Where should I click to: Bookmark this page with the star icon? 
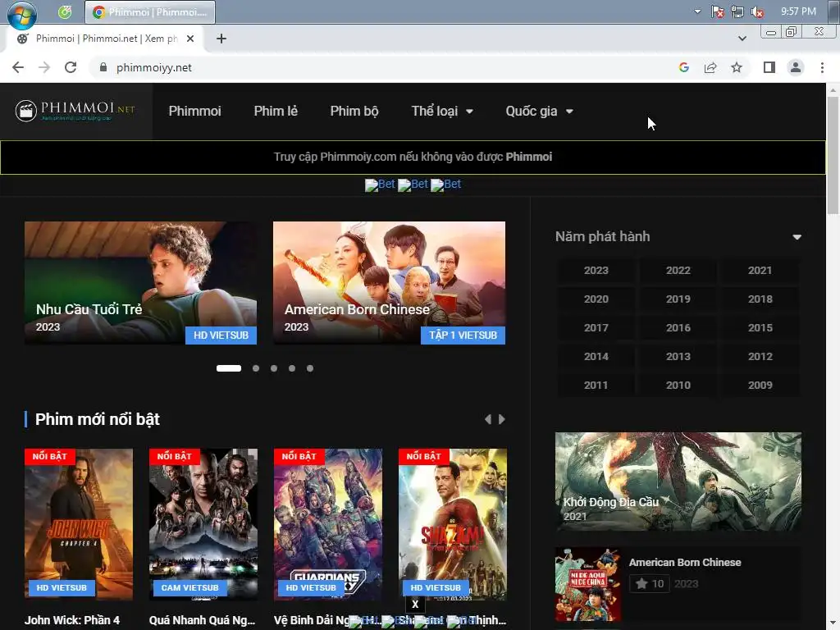[x=737, y=67]
